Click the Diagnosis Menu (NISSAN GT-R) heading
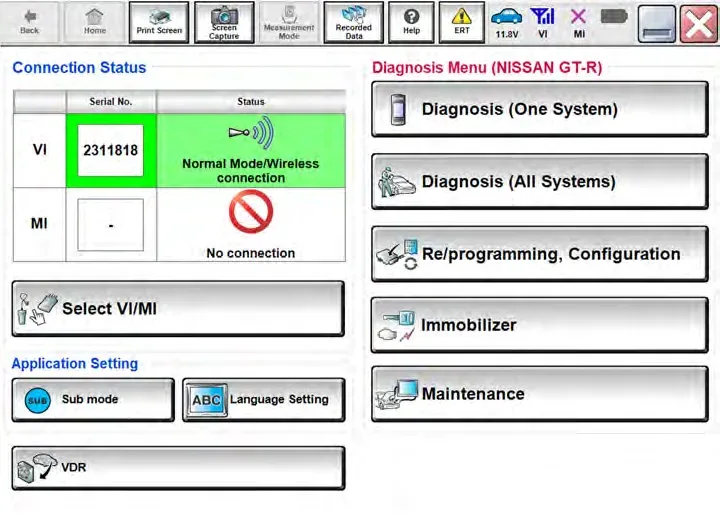Viewport: 720px width, 517px height. tap(487, 67)
